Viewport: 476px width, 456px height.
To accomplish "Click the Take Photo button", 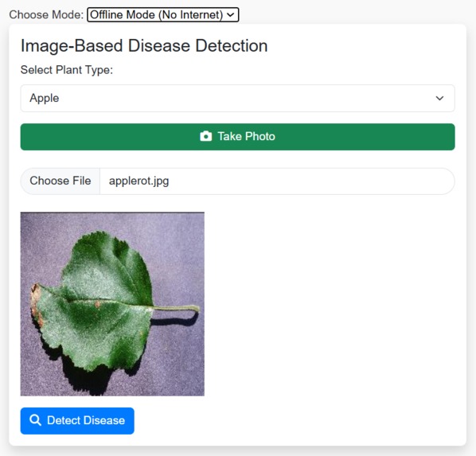I will (x=237, y=137).
